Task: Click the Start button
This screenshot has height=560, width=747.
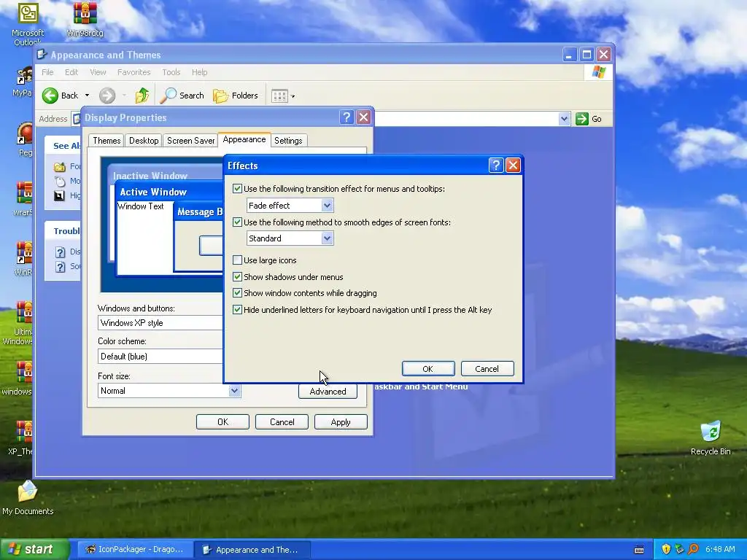Action: 34,550
